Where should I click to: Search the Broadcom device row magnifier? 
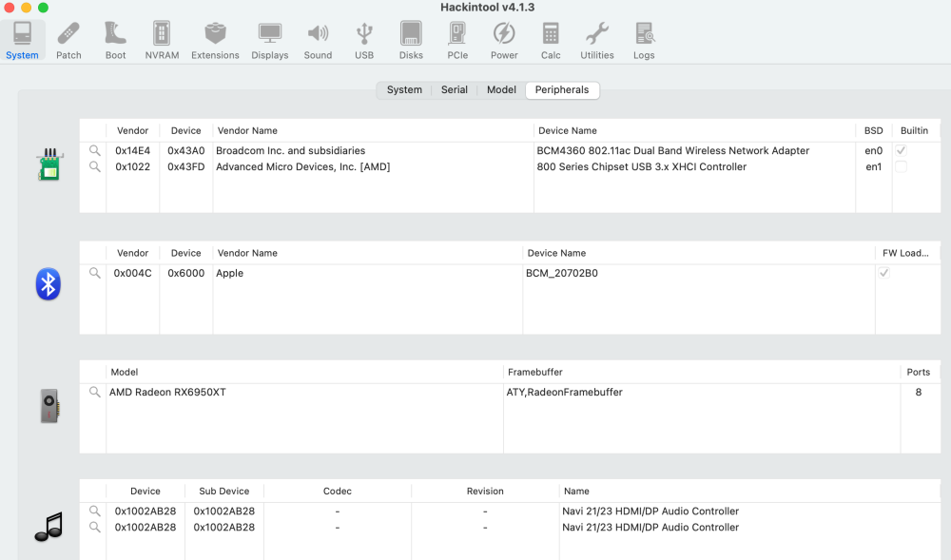tap(94, 150)
